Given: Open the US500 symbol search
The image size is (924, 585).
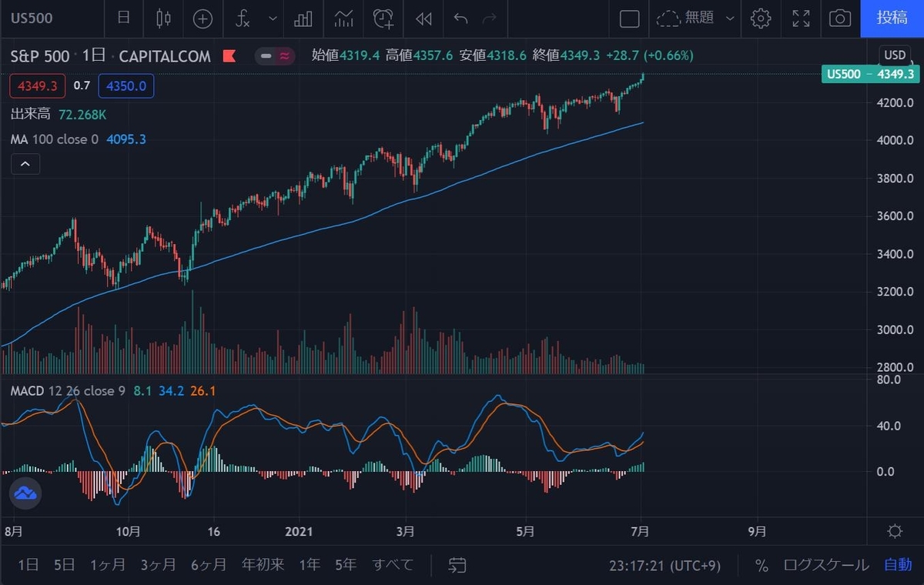Looking at the screenshot, I should point(32,18).
